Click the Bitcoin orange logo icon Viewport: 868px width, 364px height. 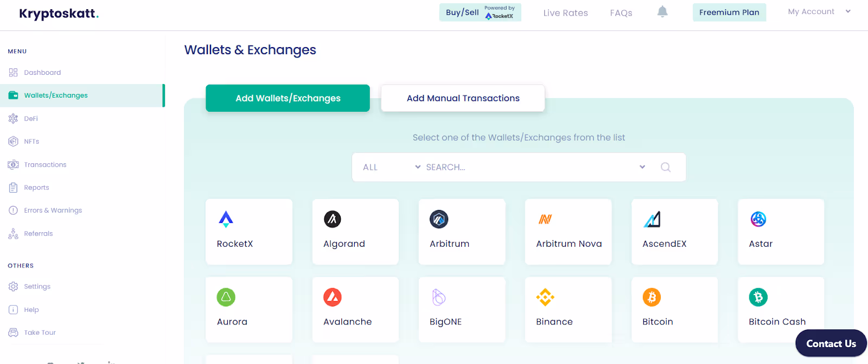[652, 297]
